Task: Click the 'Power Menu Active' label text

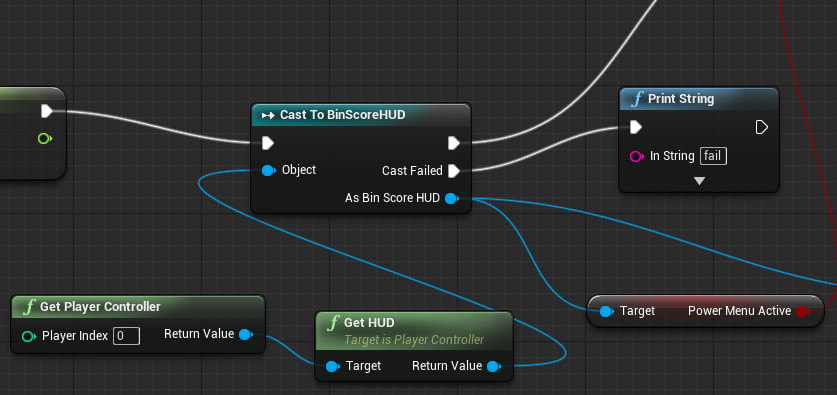Action: [x=739, y=311]
